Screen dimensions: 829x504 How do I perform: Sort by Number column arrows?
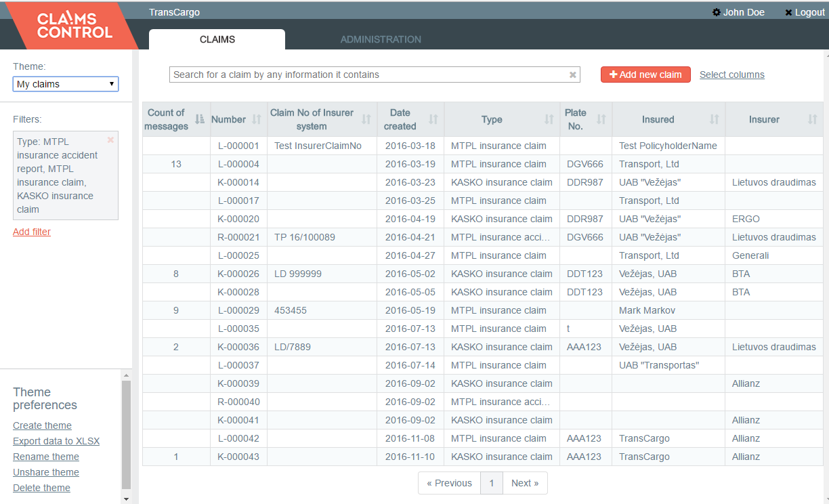pyautogui.click(x=257, y=119)
